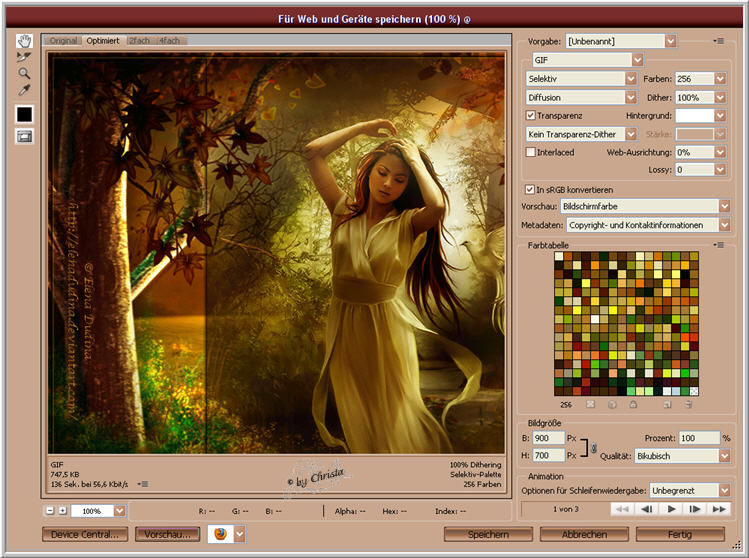Click the white Hintergrund matte swatch

tap(695, 115)
